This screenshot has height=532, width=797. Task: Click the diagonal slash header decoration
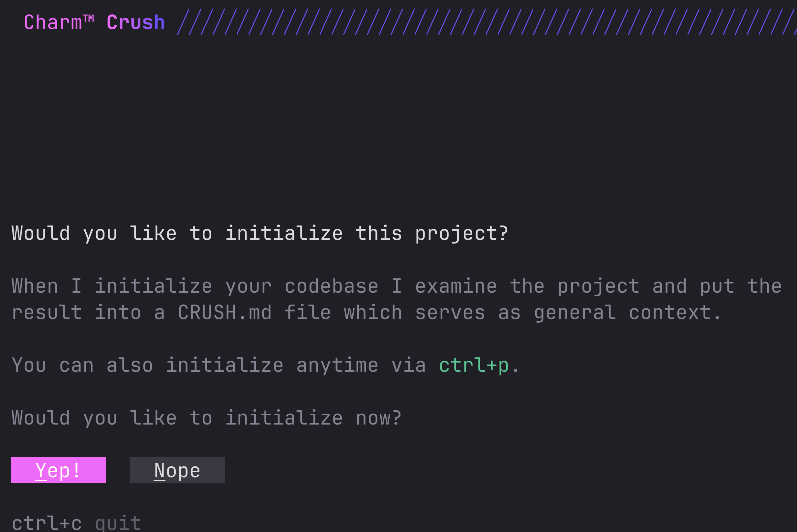[487, 22]
